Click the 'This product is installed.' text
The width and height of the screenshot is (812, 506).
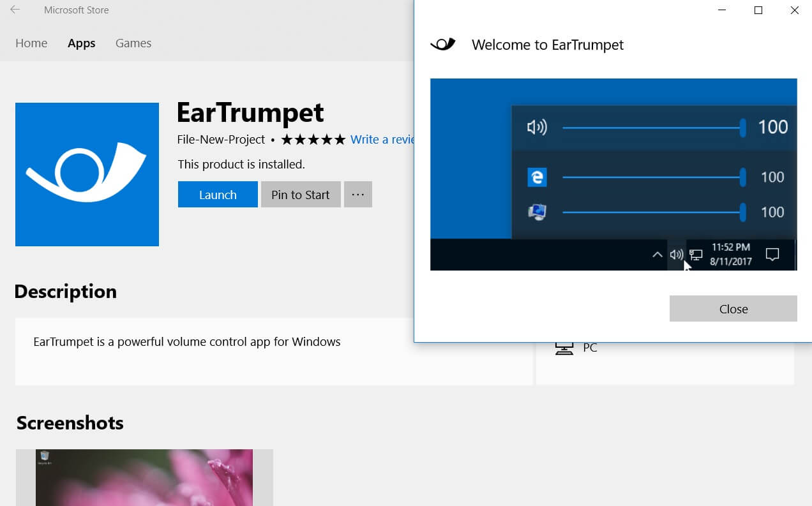241,164
